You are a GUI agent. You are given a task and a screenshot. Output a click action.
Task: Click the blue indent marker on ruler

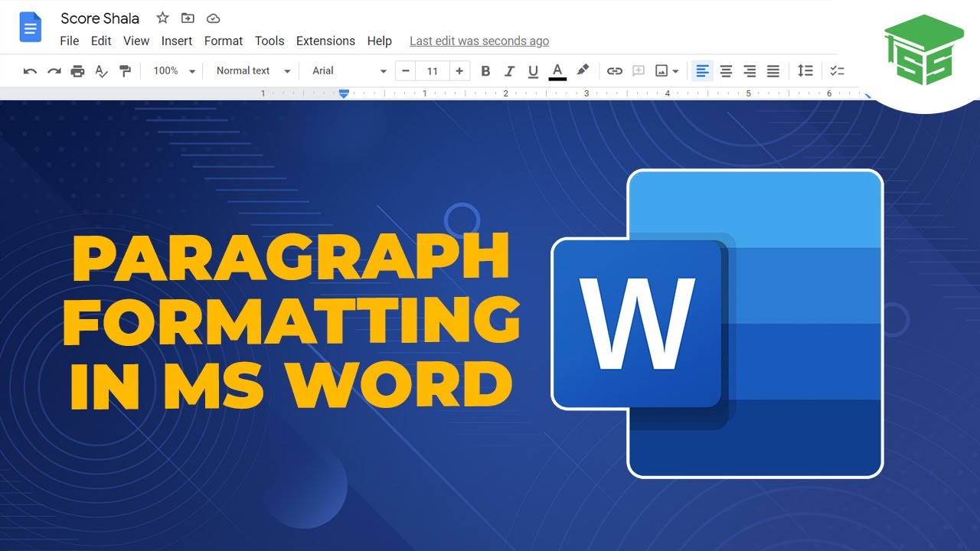click(x=345, y=93)
